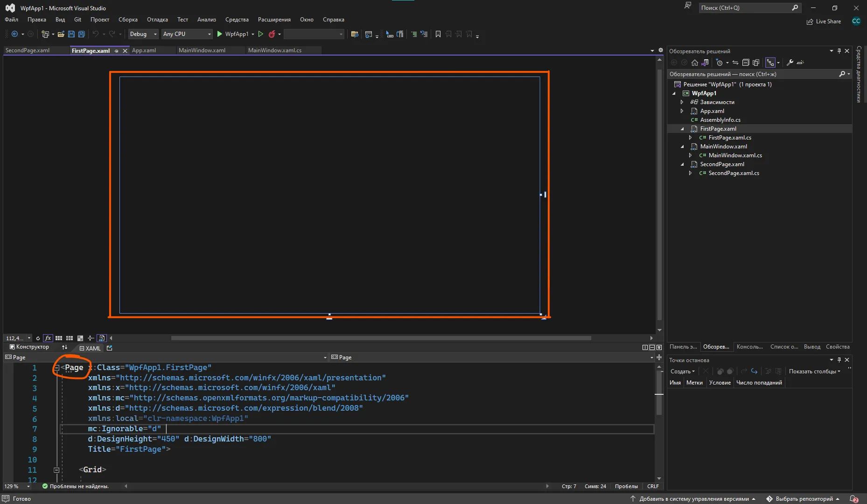
Task: Swap Designer and XAML panes arrows
Action: [x=64, y=347]
